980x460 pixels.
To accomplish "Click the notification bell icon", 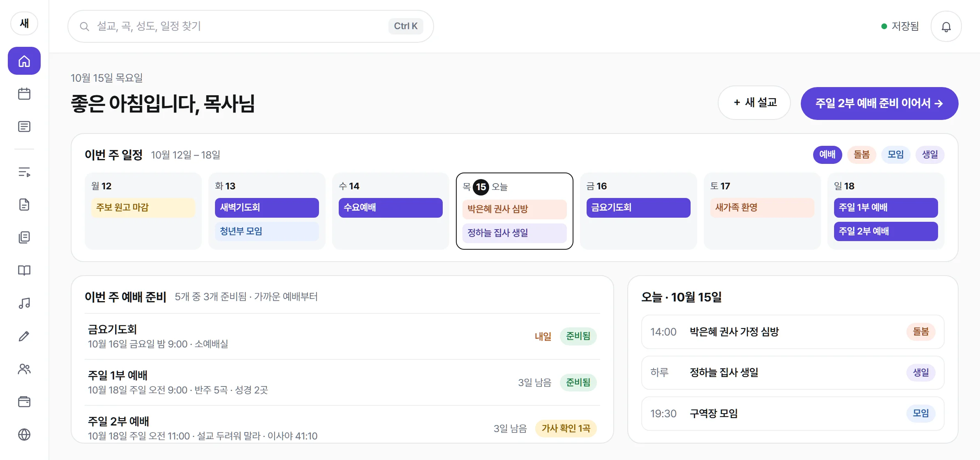I will point(946,26).
